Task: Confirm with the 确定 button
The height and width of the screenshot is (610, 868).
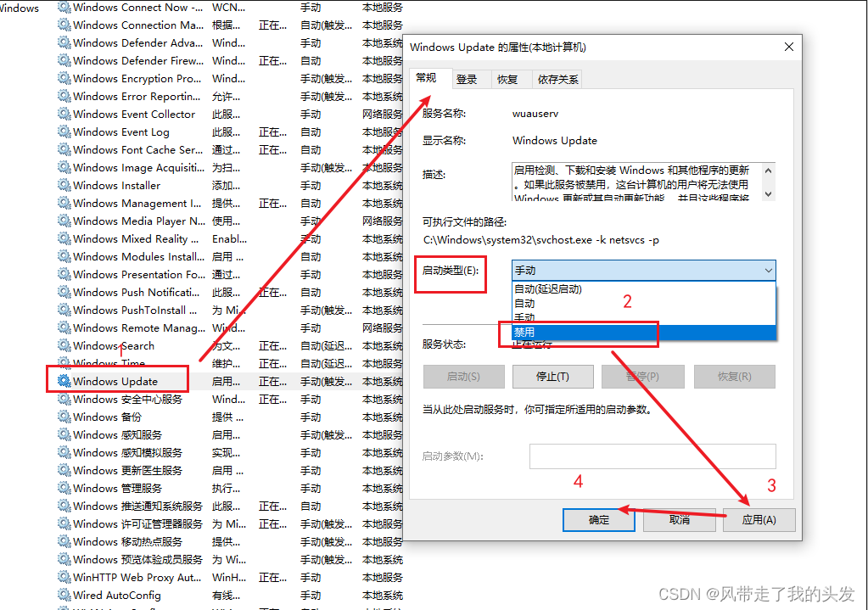Action: pos(598,520)
